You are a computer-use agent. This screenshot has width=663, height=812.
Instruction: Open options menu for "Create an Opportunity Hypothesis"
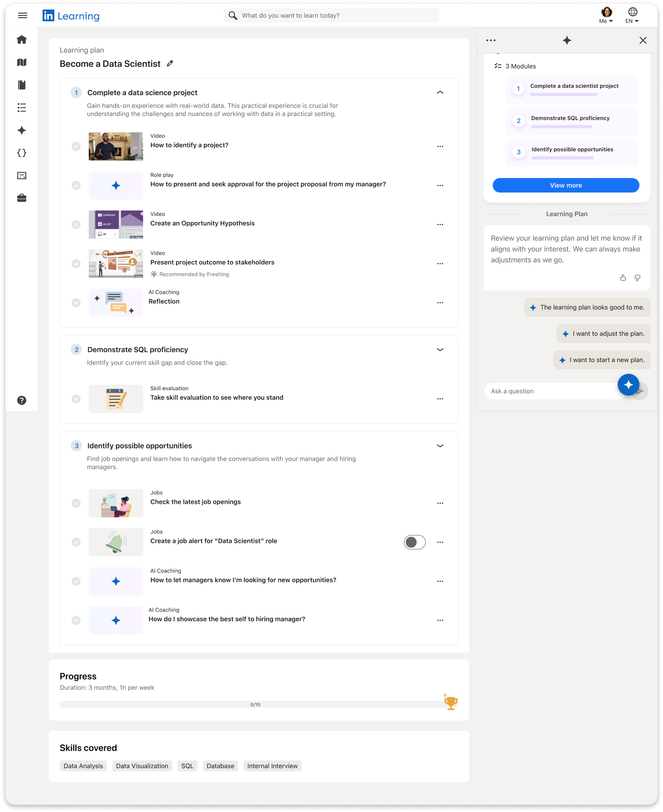coord(440,224)
